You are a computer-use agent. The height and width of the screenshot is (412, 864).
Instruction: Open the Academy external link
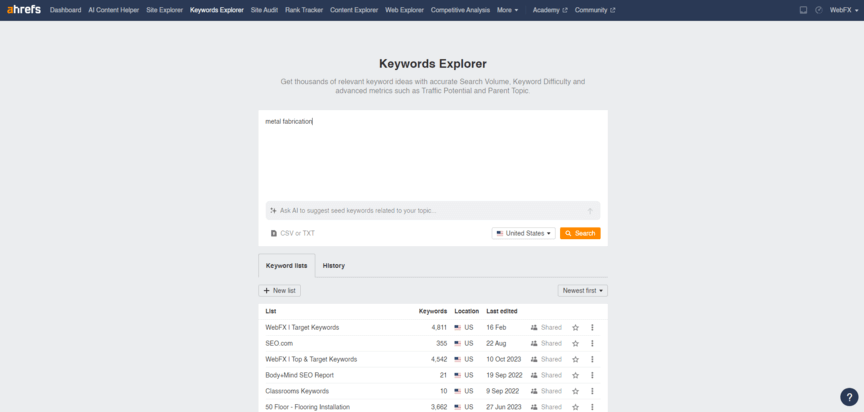click(x=550, y=10)
